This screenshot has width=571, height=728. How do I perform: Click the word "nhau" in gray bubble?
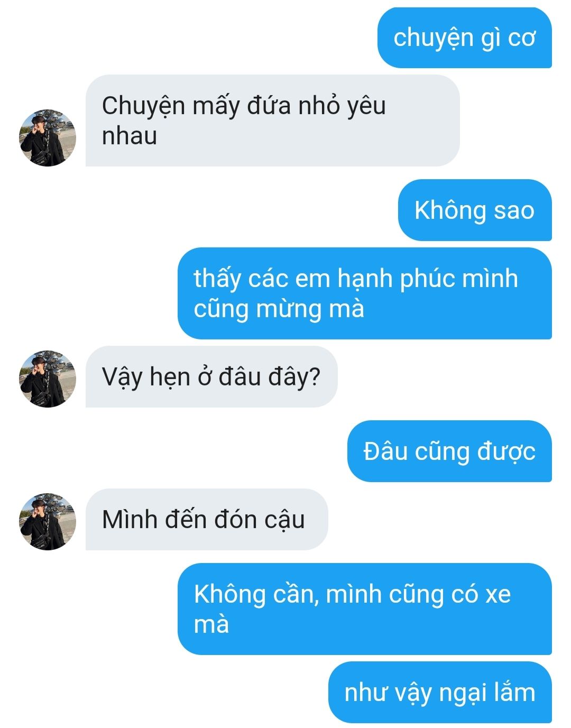click(x=130, y=136)
